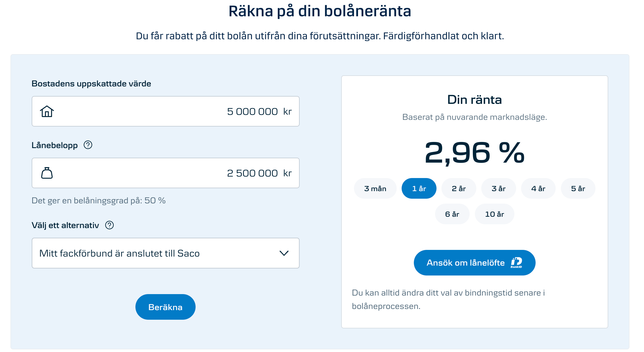Screen dimensions: 644x352
Task: Click the BankID logo icon
Action: [516, 263]
